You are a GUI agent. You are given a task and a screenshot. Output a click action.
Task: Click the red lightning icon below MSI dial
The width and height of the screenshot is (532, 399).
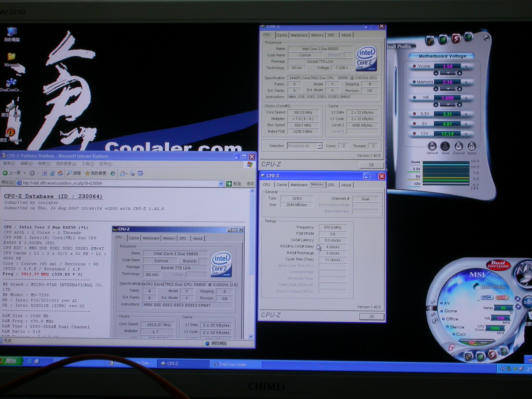coord(493,355)
